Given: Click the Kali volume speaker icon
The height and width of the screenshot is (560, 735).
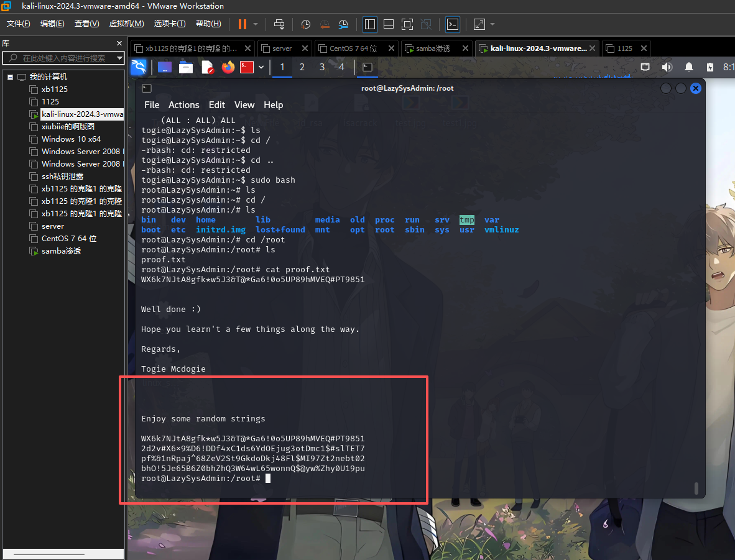Looking at the screenshot, I should pos(667,67).
